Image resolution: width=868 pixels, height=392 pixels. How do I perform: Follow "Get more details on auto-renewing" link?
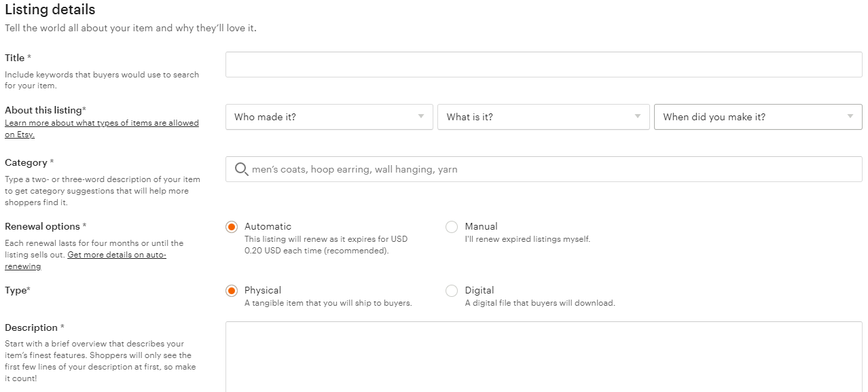tap(116, 255)
